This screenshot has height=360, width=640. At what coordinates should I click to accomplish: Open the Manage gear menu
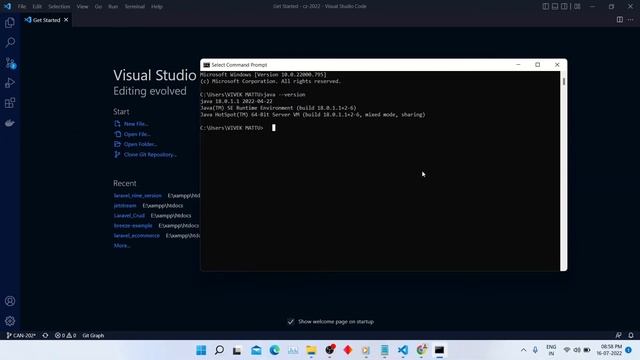pos(10,321)
